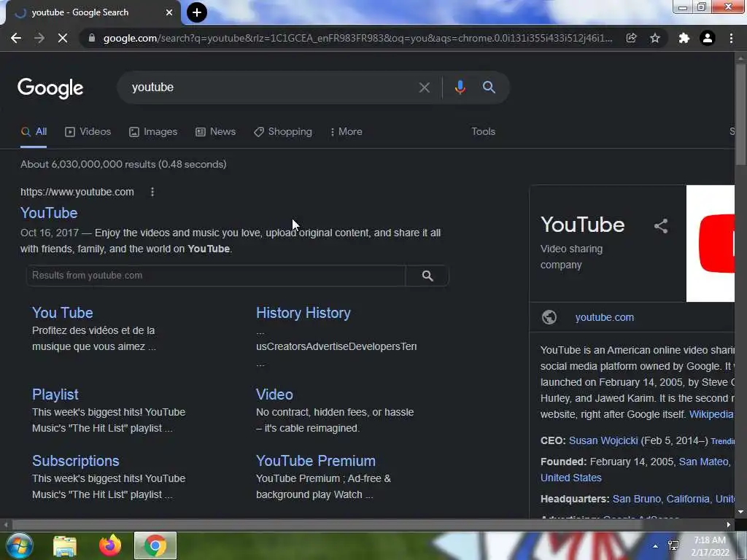Expand the More search filters menu

pyautogui.click(x=346, y=132)
